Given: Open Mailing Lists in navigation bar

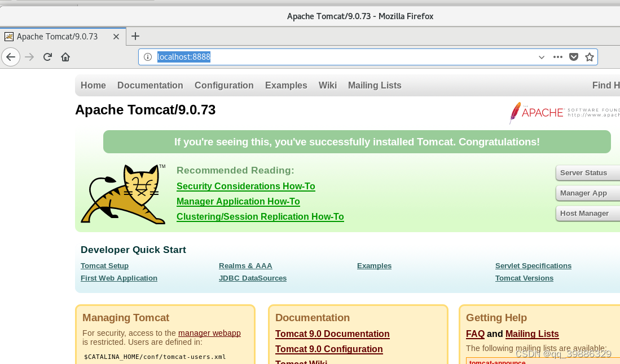Looking at the screenshot, I should [375, 85].
